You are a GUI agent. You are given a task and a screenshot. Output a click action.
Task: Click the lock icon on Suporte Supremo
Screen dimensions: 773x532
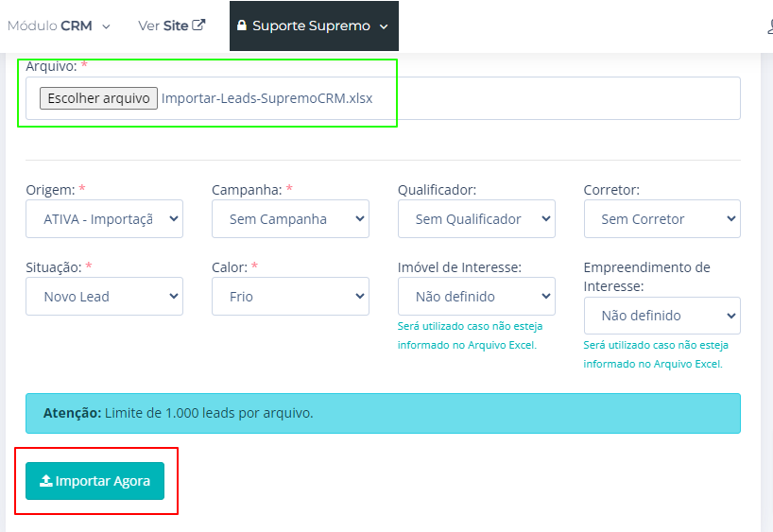pos(242,26)
